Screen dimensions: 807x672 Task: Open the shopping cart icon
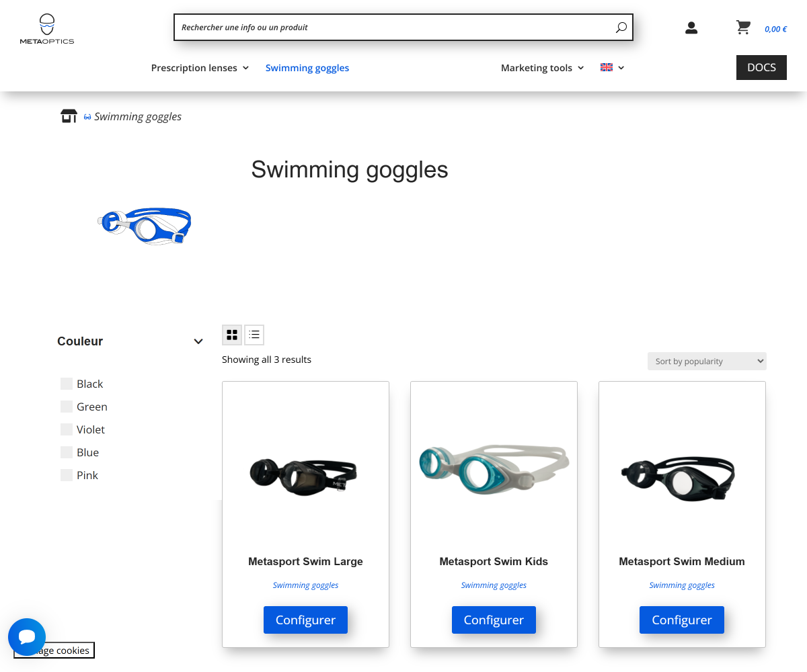pos(743,28)
